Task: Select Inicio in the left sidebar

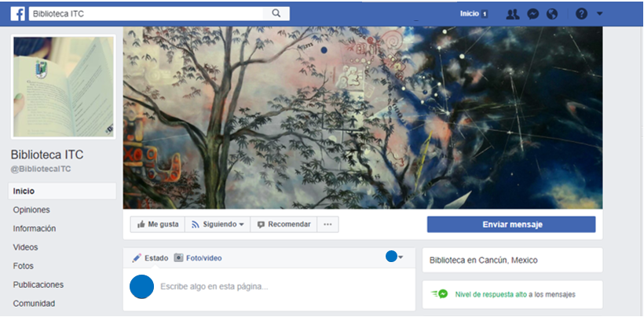Action: (x=62, y=191)
